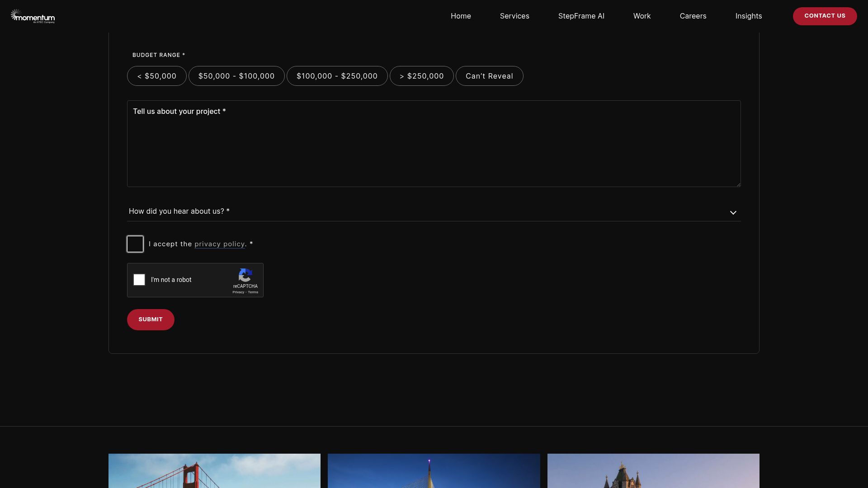Image resolution: width=868 pixels, height=488 pixels.
Task: Click the dropdown chevron arrow icon
Action: 733,212
